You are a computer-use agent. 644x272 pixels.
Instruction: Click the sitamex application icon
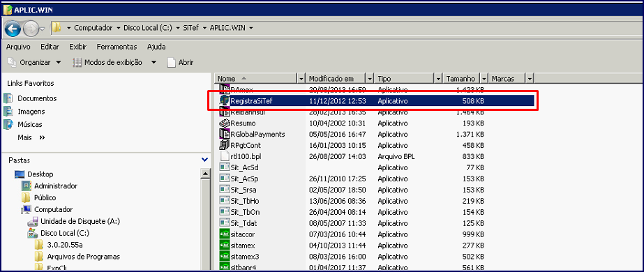click(224, 245)
